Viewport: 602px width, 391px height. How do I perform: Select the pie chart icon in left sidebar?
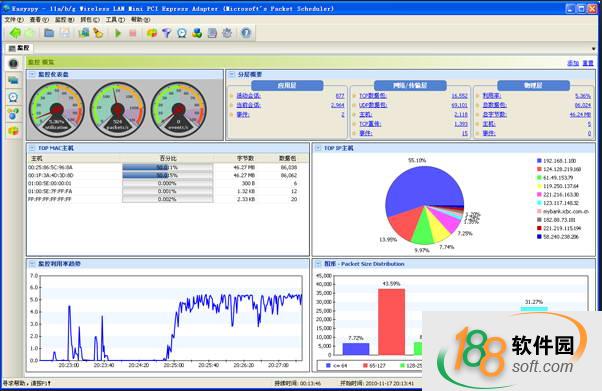13,131
